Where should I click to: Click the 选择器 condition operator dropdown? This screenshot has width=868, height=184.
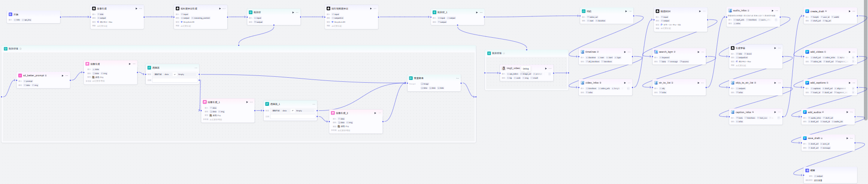[174, 74]
